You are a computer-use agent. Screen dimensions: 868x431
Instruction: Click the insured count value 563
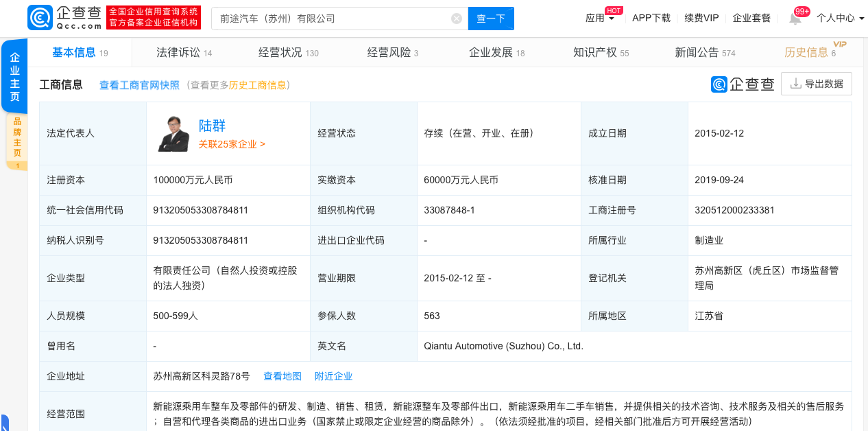pyautogui.click(x=432, y=316)
